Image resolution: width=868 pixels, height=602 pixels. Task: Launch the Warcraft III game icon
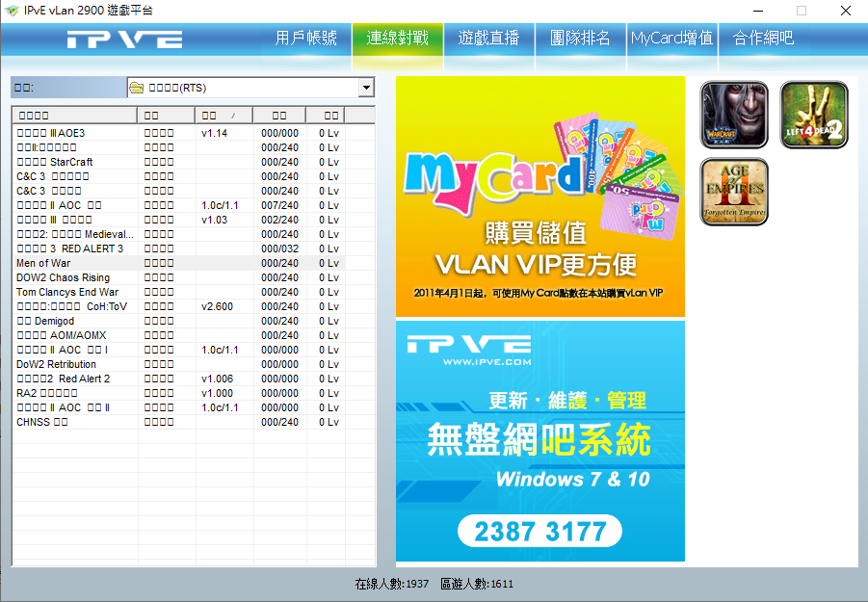(734, 115)
